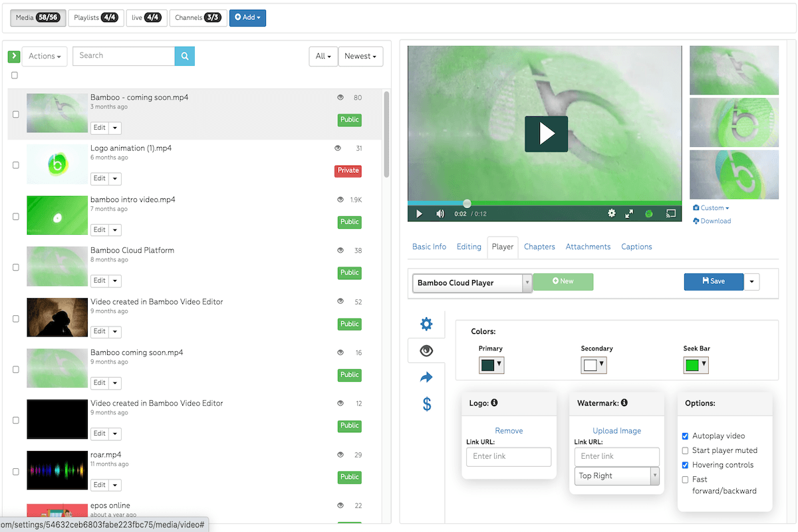The width and height of the screenshot is (798, 532).
Task: Open the Playlists tab
Action: [96, 18]
